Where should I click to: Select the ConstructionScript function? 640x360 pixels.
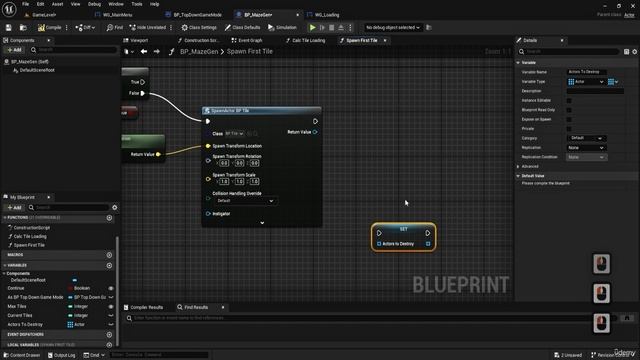pyautogui.click(x=31, y=227)
